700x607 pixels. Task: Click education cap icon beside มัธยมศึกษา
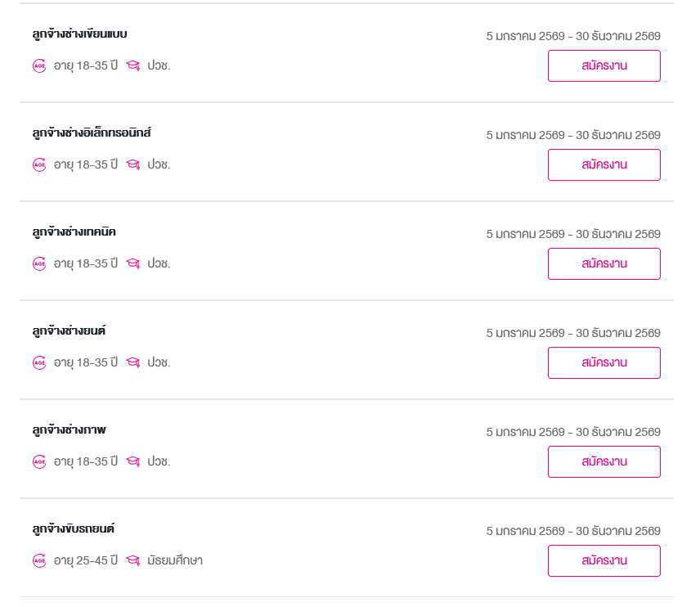(x=133, y=560)
